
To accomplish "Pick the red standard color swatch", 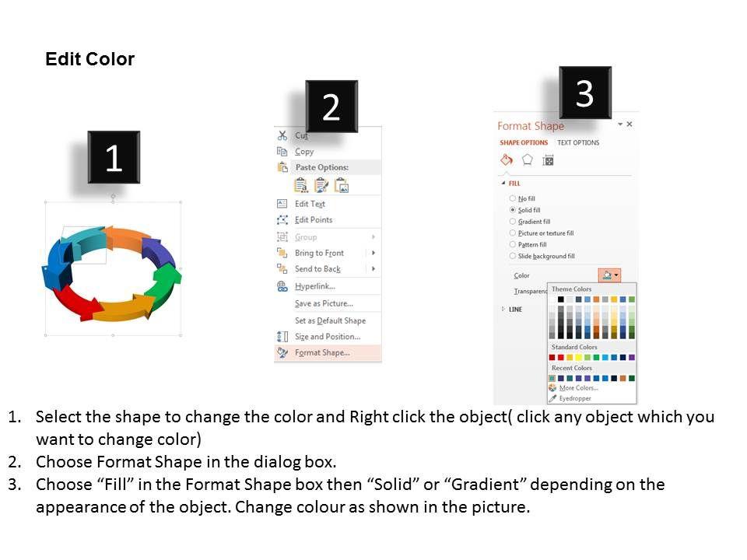I will tap(560, 358).
